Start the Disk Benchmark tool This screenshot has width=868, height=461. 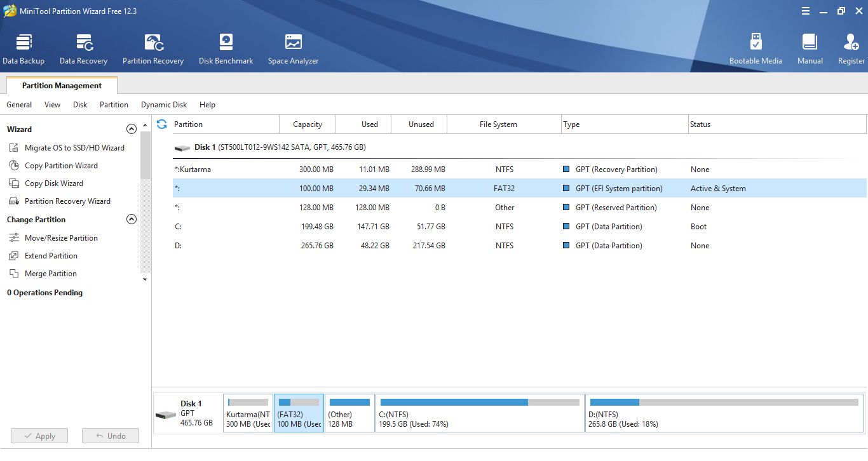click(226, 49)
